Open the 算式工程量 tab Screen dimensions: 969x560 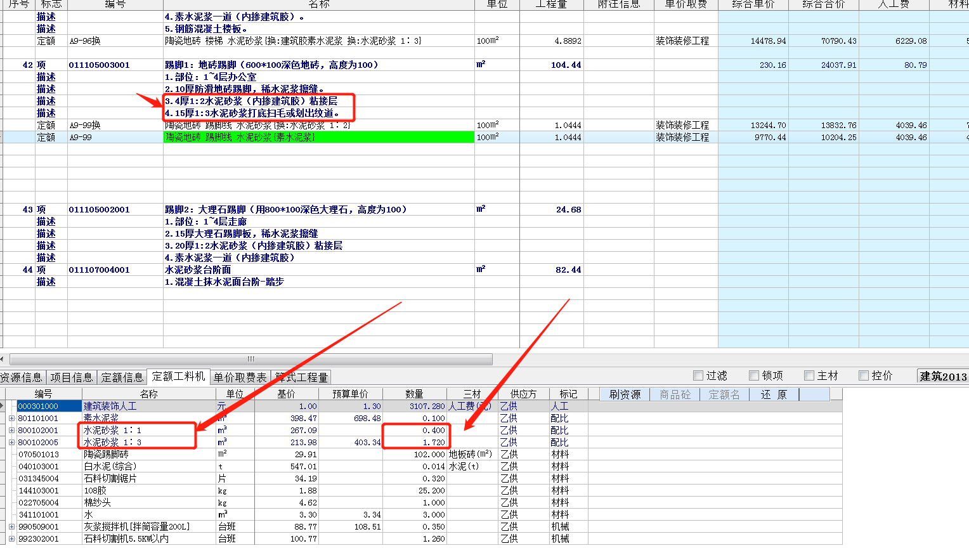301,377
